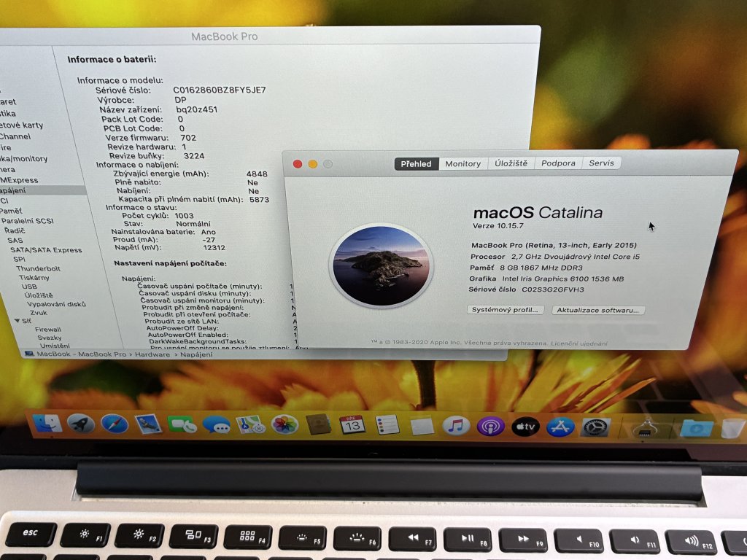Screen dimensions: 747x560
Task: Click the MacBook computer icon in path bar
Action: 29,354
